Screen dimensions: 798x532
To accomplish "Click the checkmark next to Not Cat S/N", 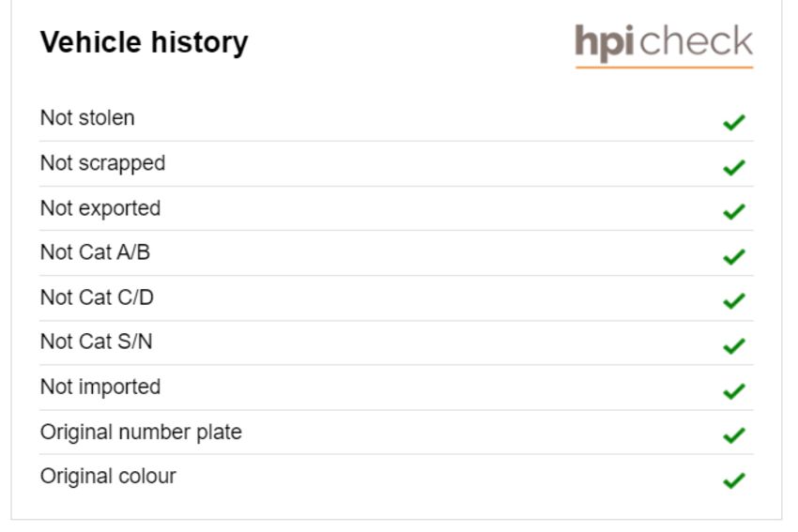I will tap(734, 346).
